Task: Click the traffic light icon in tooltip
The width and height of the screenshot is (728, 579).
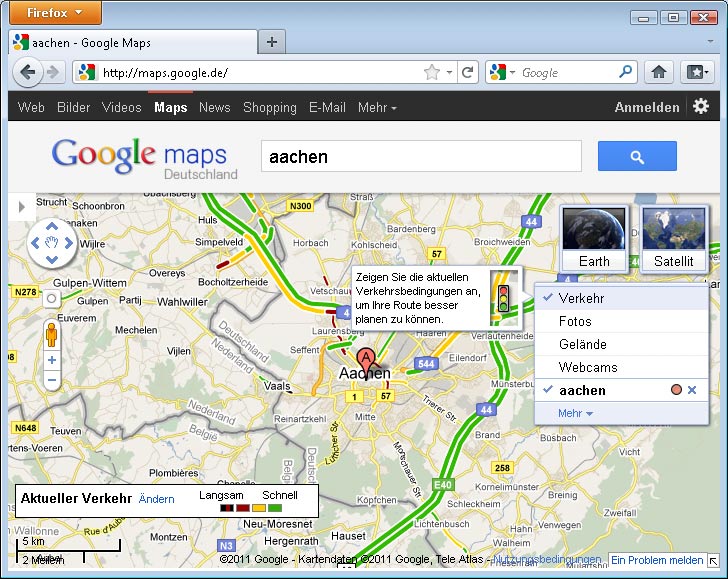Action: click(x=503, y=298)
